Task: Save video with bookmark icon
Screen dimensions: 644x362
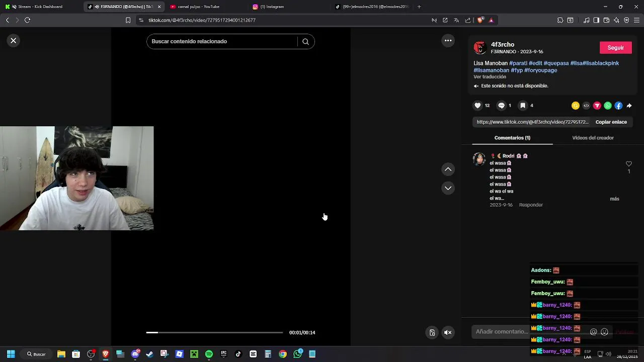Action: click(523, 106)
